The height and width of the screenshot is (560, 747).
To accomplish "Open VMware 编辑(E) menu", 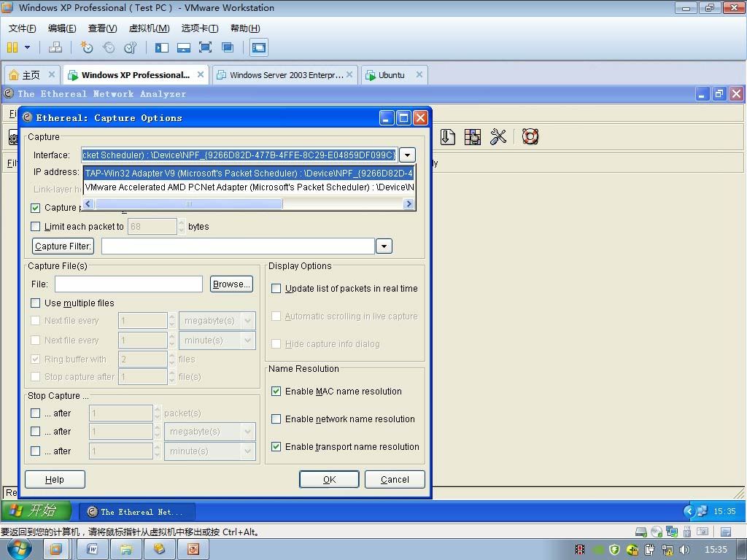I will (62, 28).
